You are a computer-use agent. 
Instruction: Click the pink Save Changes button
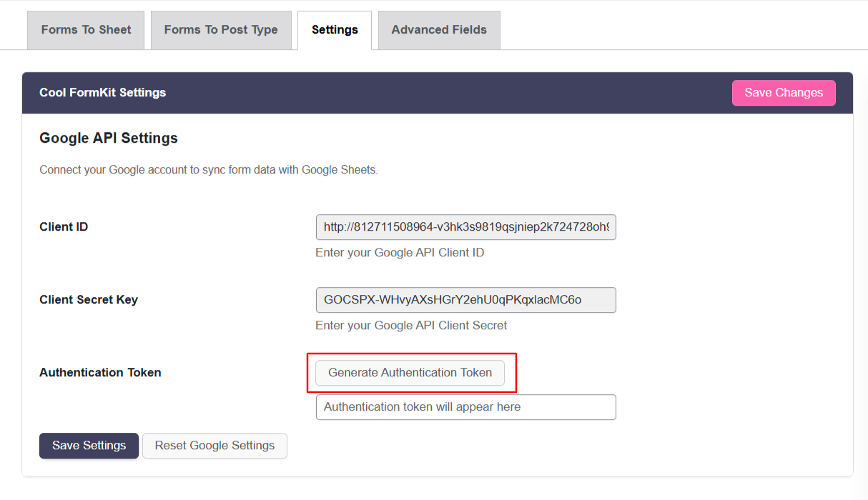(784, 93)
